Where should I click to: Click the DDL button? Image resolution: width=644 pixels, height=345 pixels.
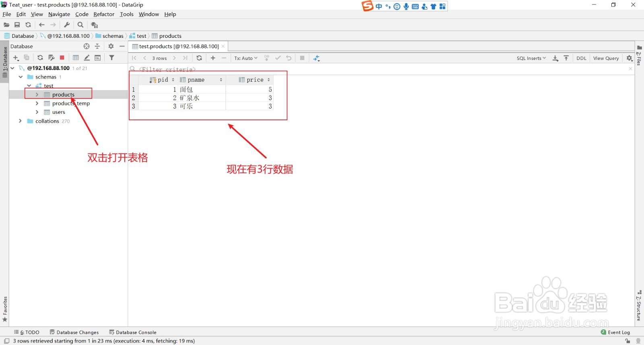point(581,58)
